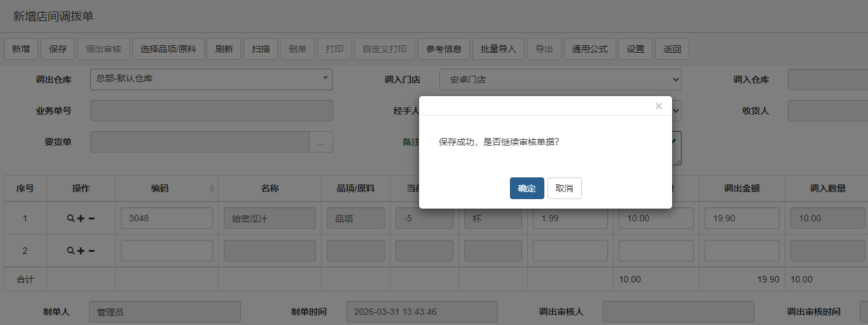
Task: Click the search icon in row 1
Action: (x=71, y=218)
